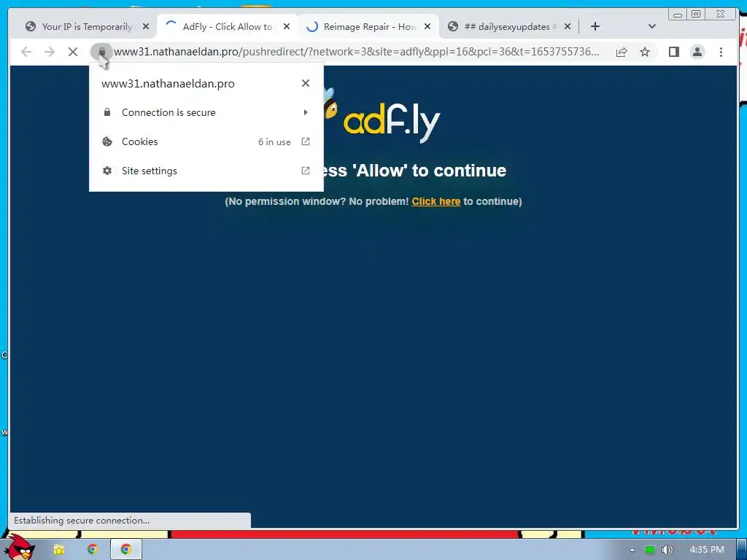Open Chrome three-dot menu
The width and height of the screenshot is (747, 560).
pyautogui.click(x=721, y=52)
